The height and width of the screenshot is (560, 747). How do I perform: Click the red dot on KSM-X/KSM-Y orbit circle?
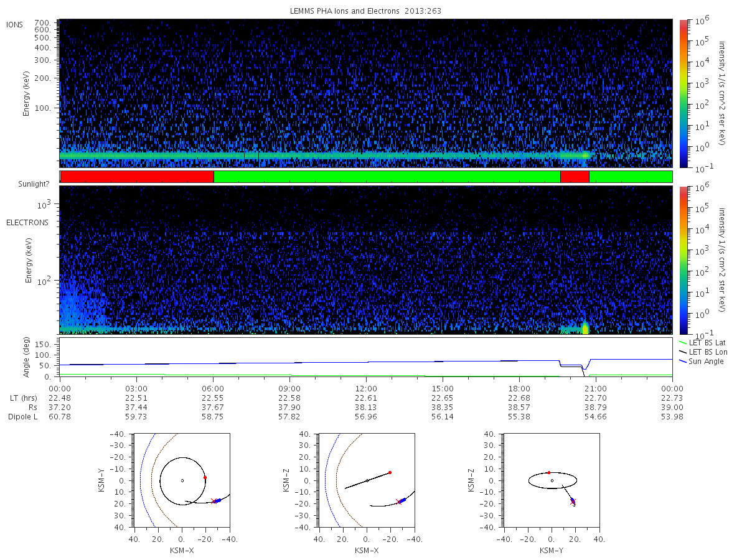point(205,477)
